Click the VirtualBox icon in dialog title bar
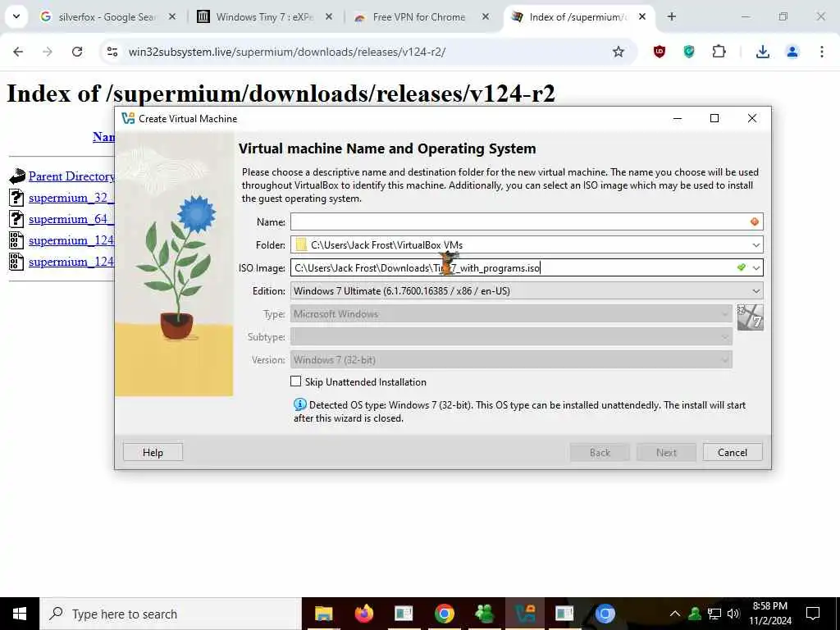The width and height of the screenshot is (840, 630). point(128,118)
